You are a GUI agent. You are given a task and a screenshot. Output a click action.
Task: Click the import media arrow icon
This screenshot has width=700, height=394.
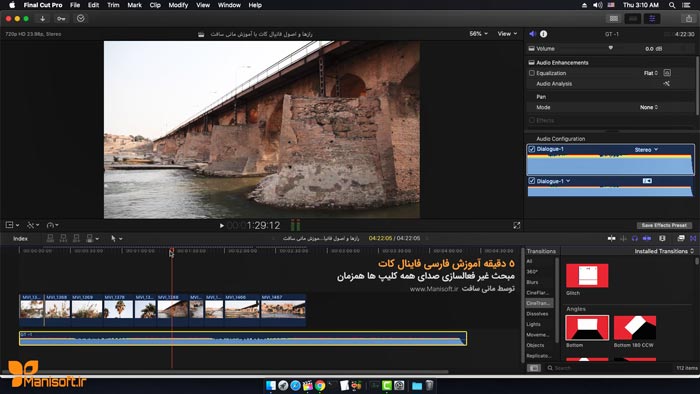[42, 19]
